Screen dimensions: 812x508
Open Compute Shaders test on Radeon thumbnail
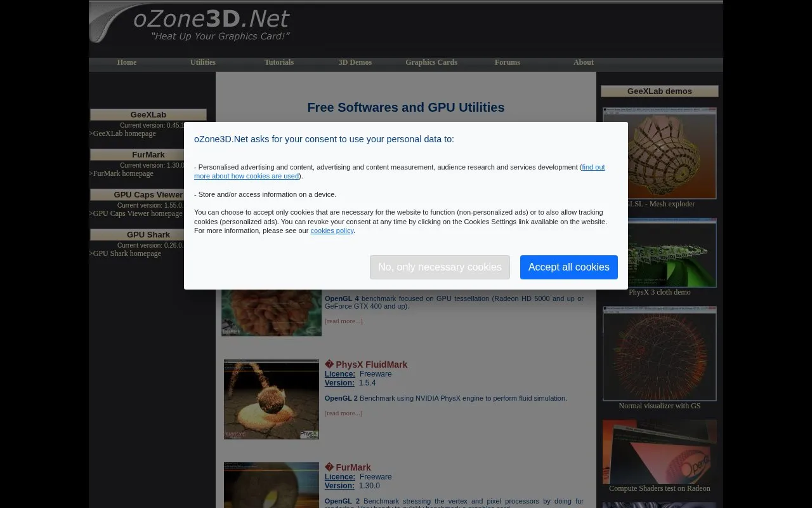[x=660, y=451]
